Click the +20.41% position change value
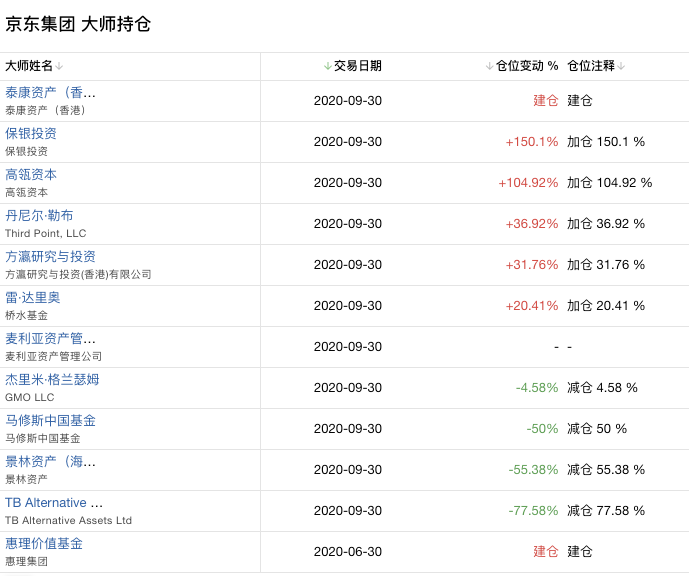Image resolution: width=689 pixels, height=576 pixels. click(x=532, y=305)
